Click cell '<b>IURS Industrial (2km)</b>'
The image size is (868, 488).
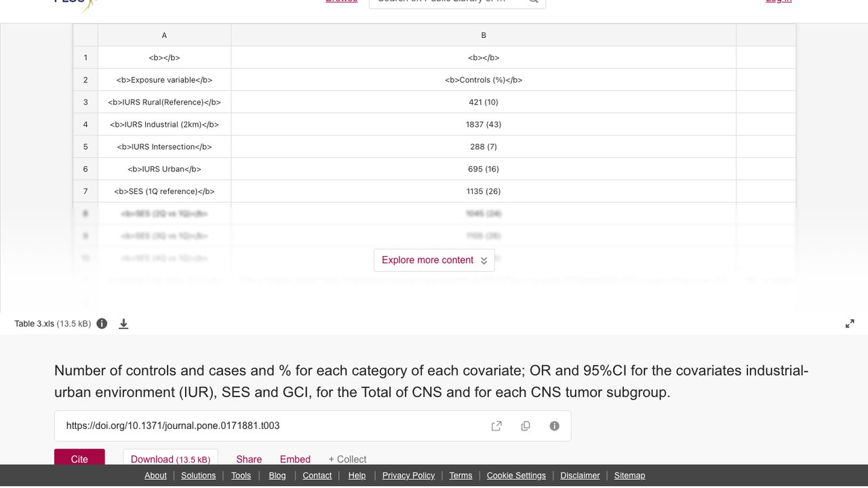pyautogui.click(x=164, y=125)
